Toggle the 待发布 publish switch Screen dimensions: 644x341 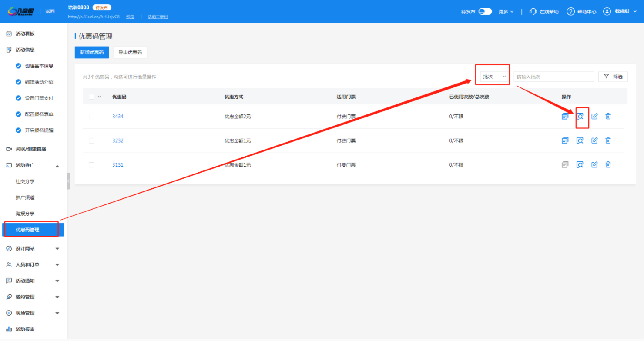coord(485,12)
